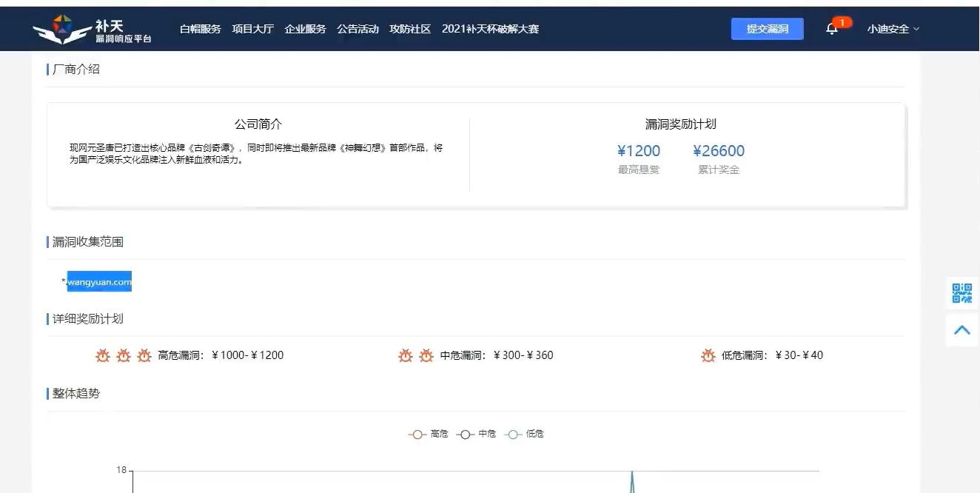This screenshot has height=493, width=980.
Task: Toggle 低危 series in chart legend
Action: click(x=524, y=434)
